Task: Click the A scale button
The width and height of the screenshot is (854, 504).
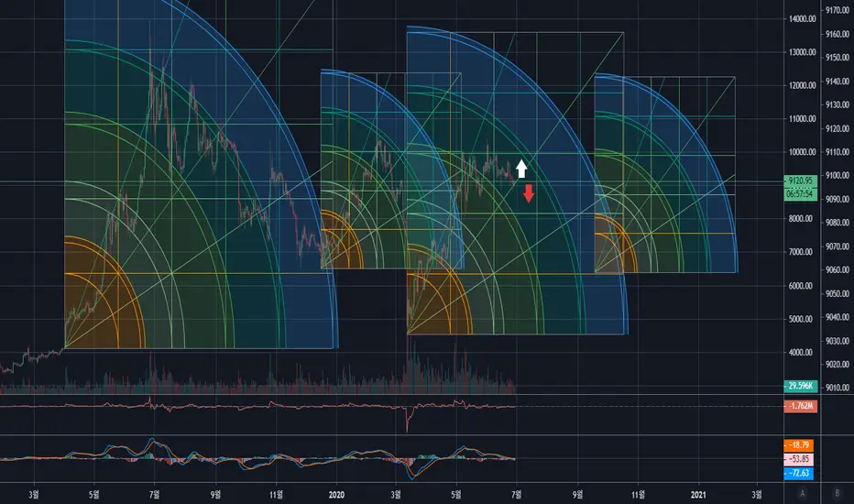Action: pyautogui.click(x=802, y=494)
